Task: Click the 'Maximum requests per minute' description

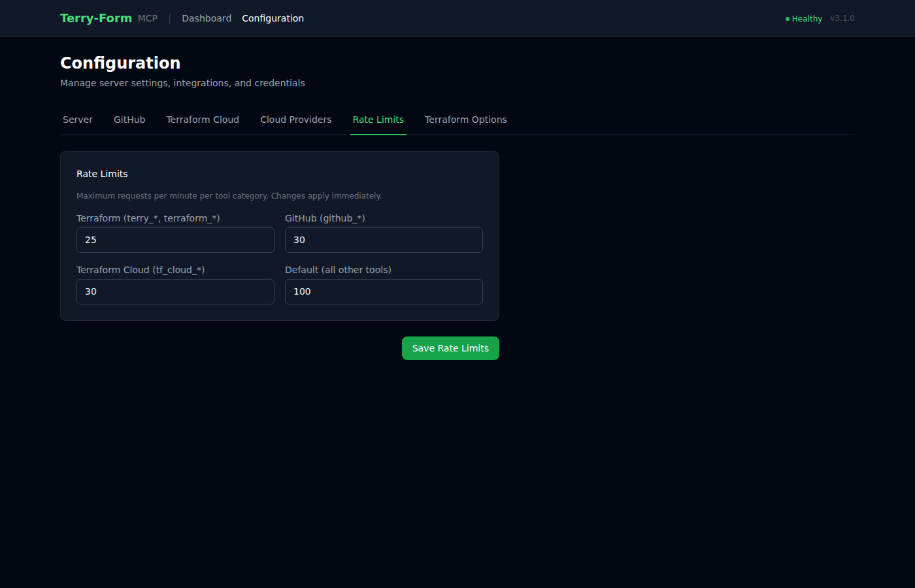Action: [x=229, y=196]
